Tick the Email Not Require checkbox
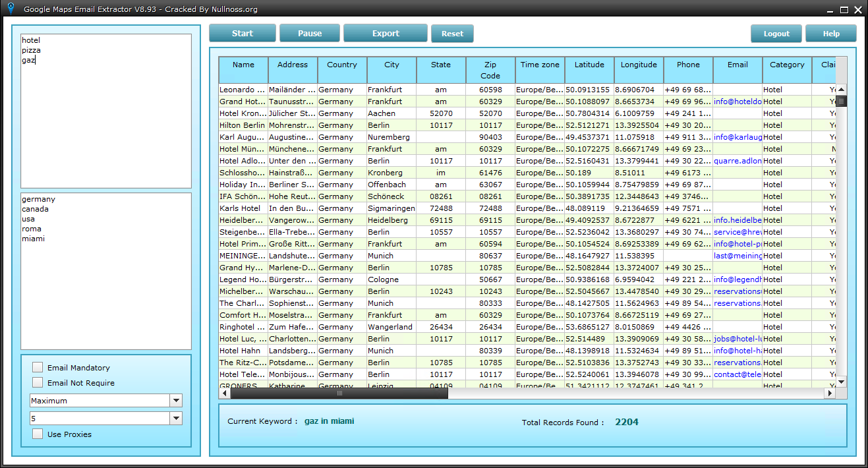Screen dimensions: 868x468 [38, 383]
